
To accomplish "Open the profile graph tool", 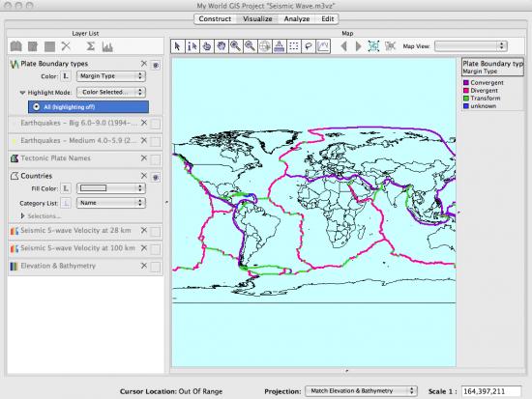I will click(x=323, y=46).
